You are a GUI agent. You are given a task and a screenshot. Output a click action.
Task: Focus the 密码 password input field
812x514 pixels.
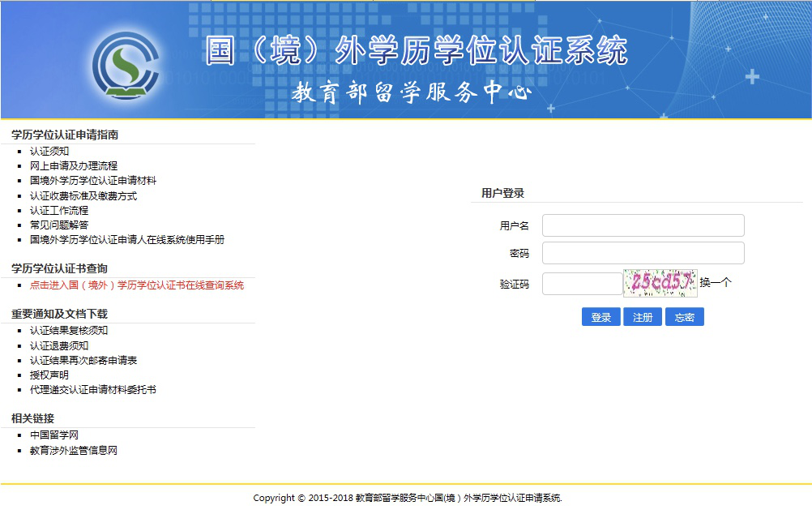(x=643, y=253)
